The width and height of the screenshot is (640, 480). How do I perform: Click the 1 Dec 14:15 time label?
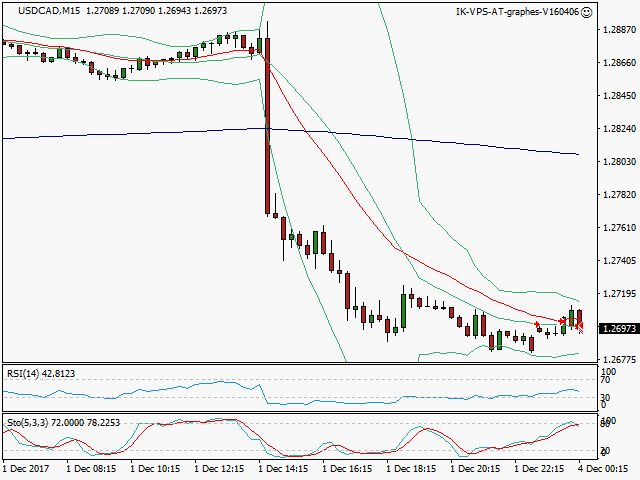click(282, 467)
